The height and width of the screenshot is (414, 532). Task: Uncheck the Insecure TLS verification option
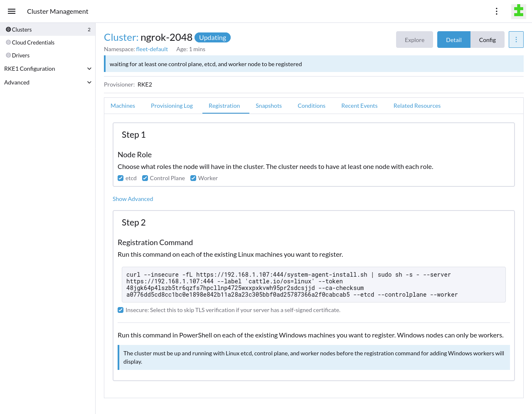[x=120, y=310]
